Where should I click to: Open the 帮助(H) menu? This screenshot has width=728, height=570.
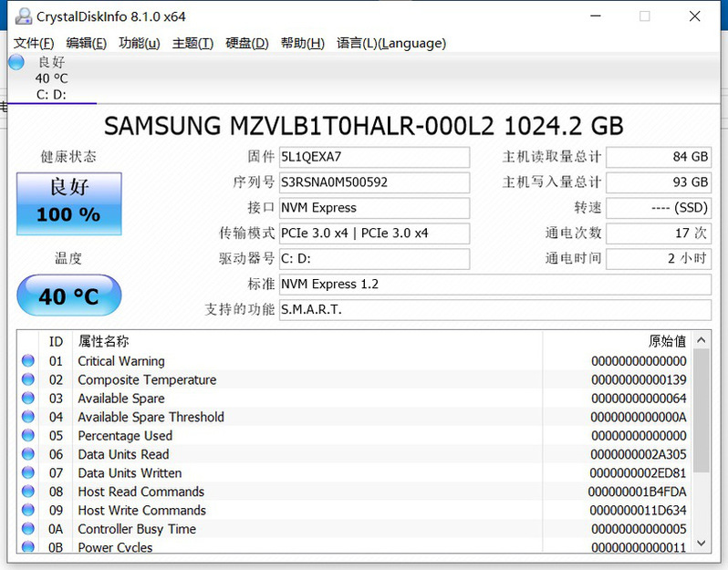302,43
